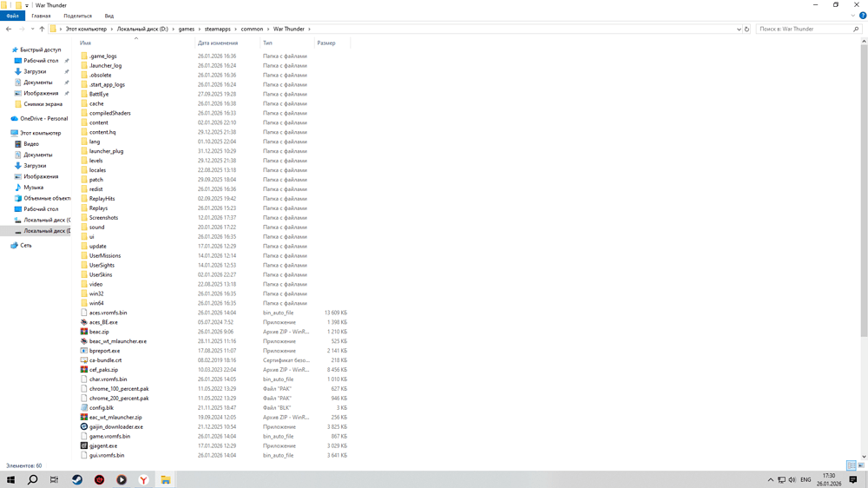
Task: Expand the recent locations dropdown arrow
Action: click(32, 29)
